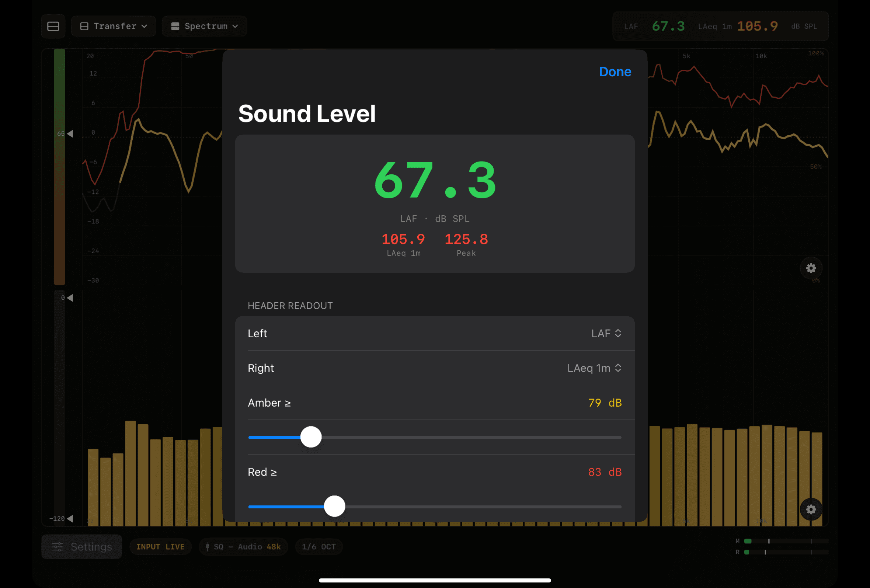Viewport: 870px width, 588px height.
Task: Click the header LAF 67.3 readout
Action: tap(654, 26)
